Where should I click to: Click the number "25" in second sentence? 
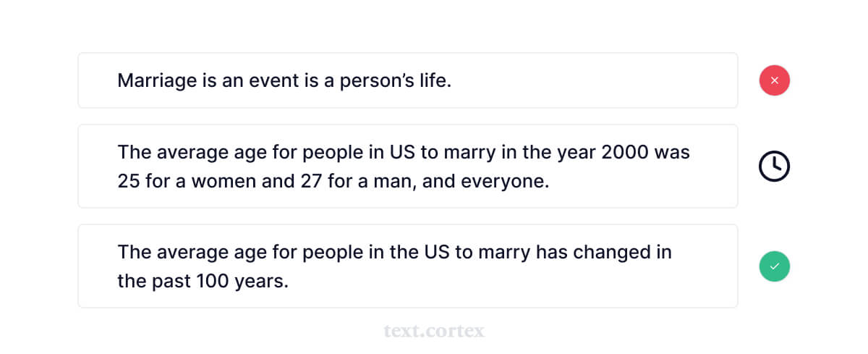pyautogui.click(x=128, y=181)
